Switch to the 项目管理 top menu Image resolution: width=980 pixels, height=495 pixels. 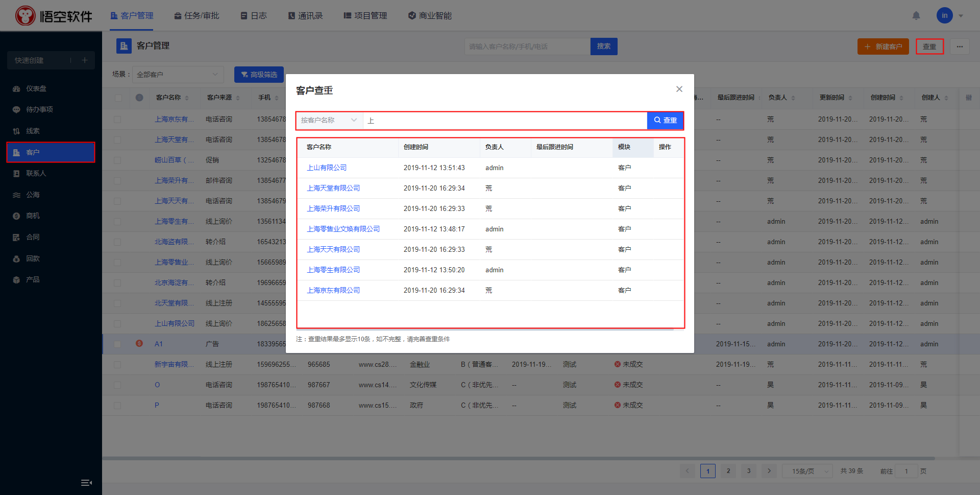(x=365, y=16)
